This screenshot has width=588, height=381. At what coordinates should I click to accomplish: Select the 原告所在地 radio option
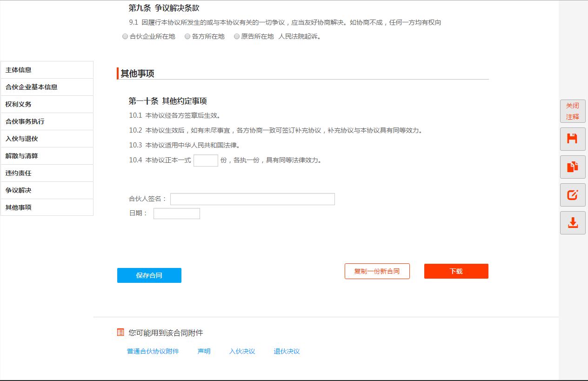coord(237,36)
